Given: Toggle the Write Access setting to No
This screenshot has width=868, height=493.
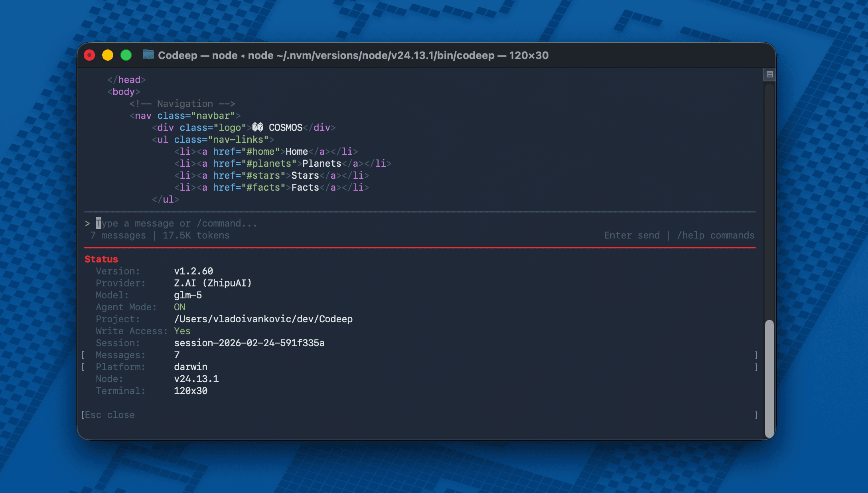Looking at the screenshot, I should pyautogui.click(x=182, y=331).
